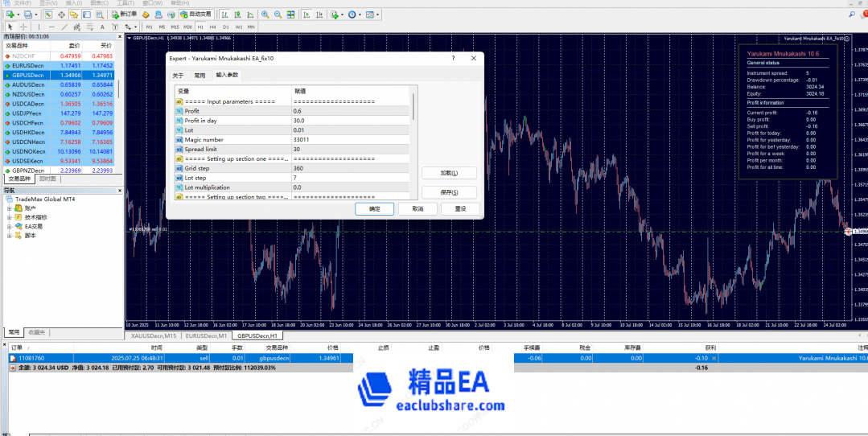Select the equidistant channel tool

coord(77,27)
